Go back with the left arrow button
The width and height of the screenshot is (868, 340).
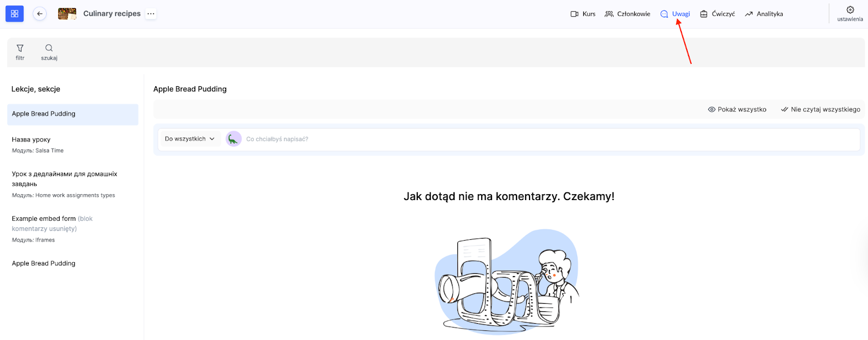(x=40, y=14)
